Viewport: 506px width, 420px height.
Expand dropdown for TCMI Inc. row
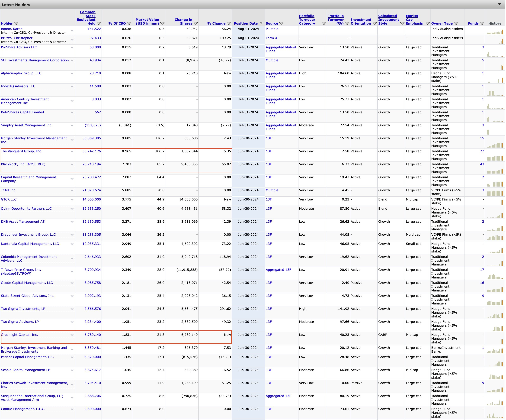72,191
